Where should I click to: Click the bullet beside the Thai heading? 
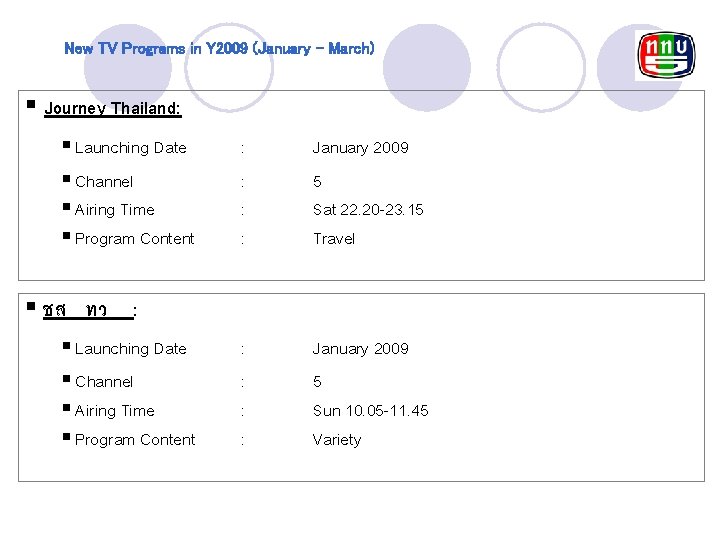[32, 306]
